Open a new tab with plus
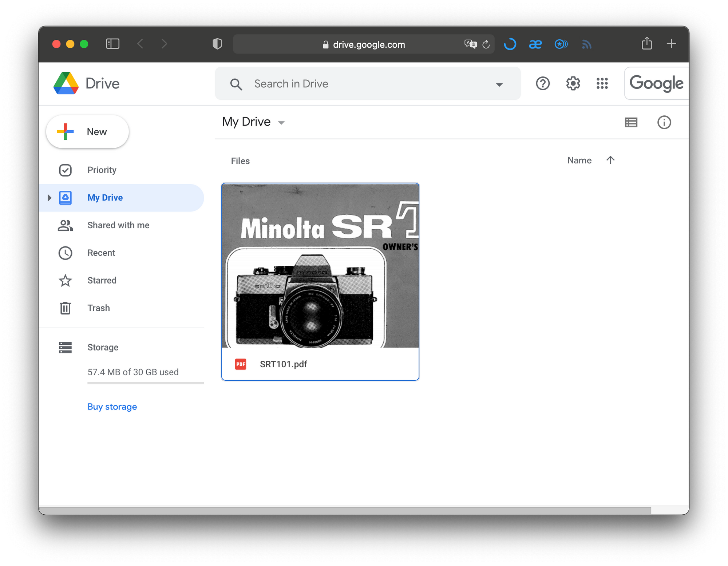The width and height of the screenshot is (728, 566). click(x=671, y=44)
